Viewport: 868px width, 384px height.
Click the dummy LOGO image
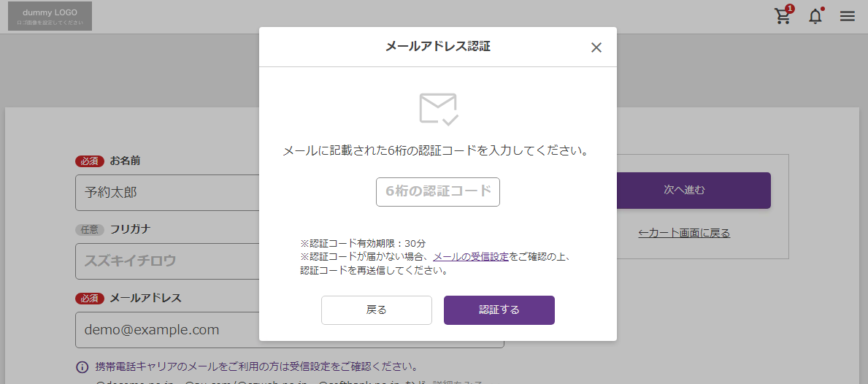pos(50,16)
